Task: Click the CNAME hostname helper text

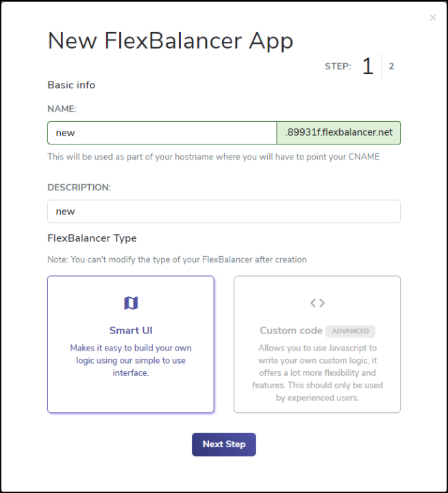Action: tap(214, 157)
